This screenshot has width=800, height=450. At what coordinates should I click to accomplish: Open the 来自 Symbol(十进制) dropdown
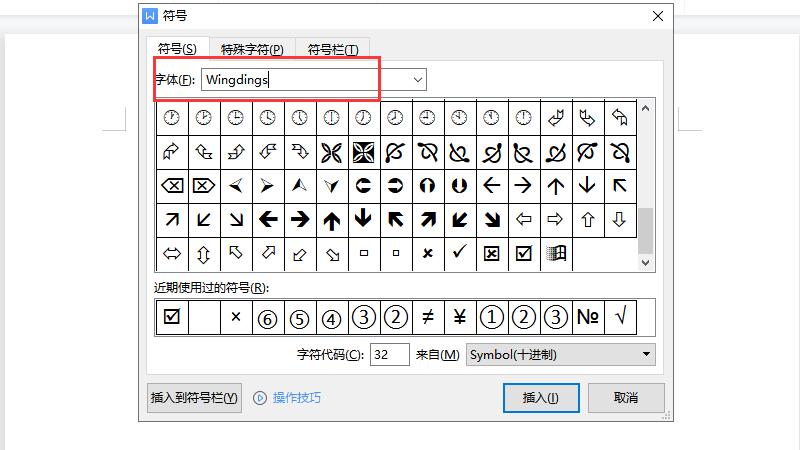pos(561,355)
